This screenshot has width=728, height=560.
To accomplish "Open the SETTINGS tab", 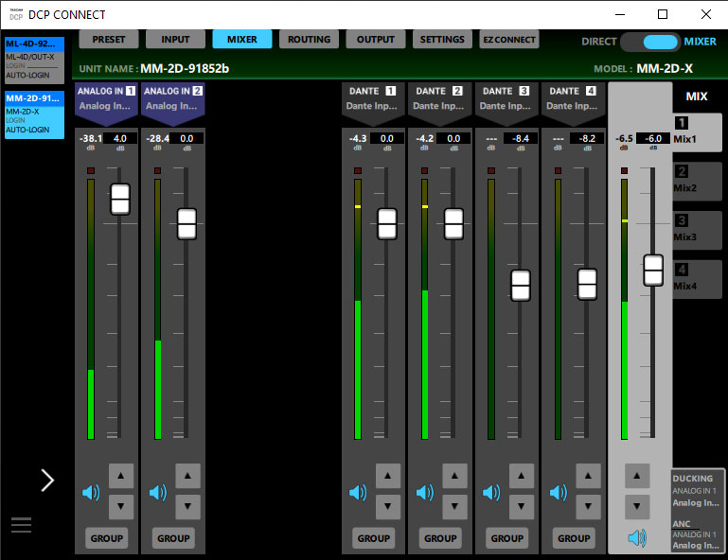I will click(x=442, y=40).
